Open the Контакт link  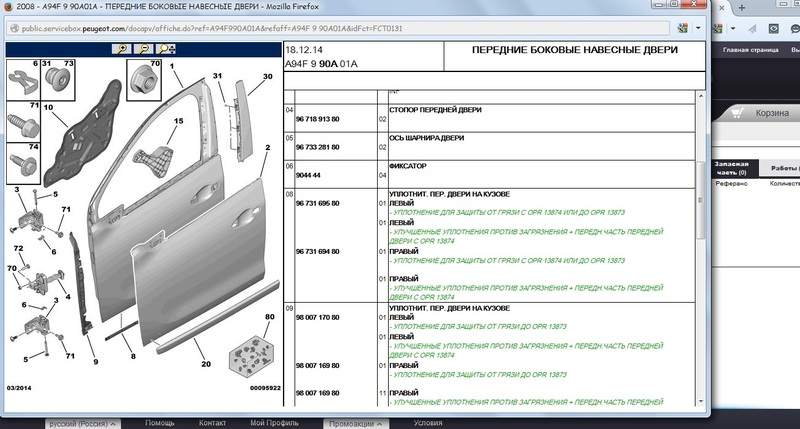212,423
